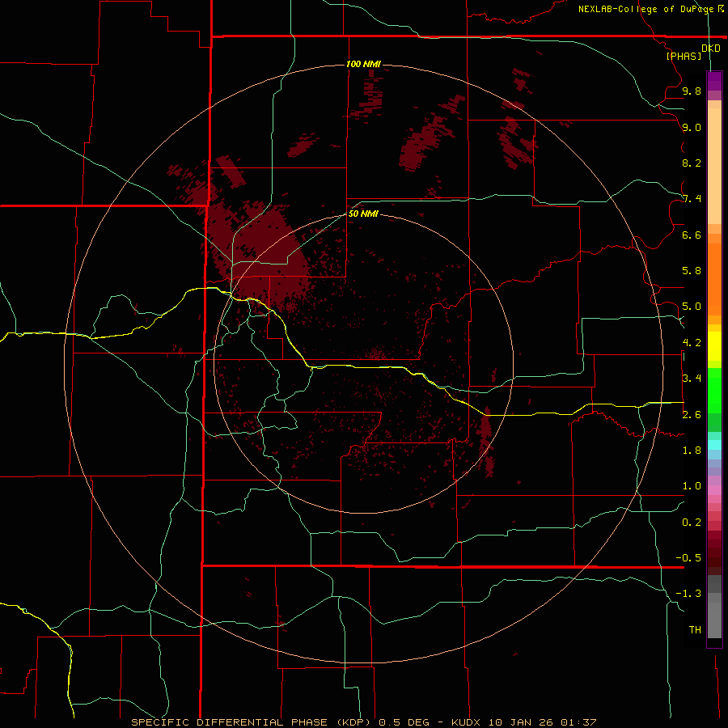Image resolution: width=728 pixels, height=728 pixels.
Task: Click the 1.8 value on color scale
Action: [692, 451]
